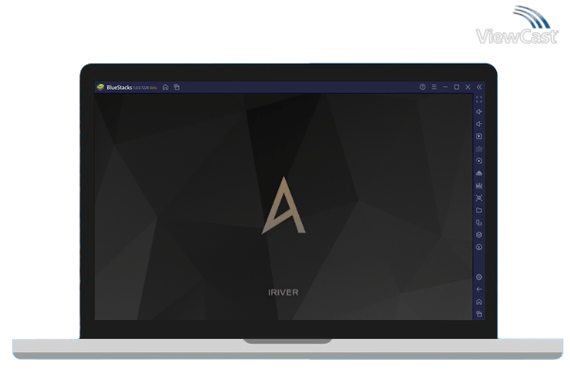Open the media folder icon in sidebar
This screenshot has height=392, width=570.
[x=479, y=210]
